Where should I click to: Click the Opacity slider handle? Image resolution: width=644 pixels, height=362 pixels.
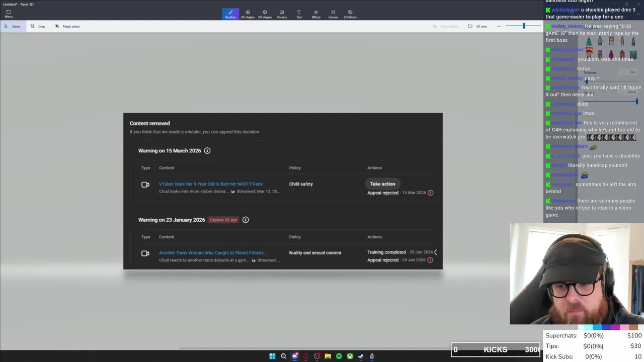(x=637, y=102)
